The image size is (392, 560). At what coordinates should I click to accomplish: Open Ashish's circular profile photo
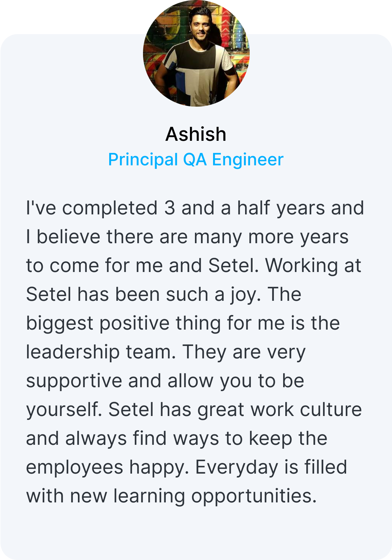[x=196, y=53]
